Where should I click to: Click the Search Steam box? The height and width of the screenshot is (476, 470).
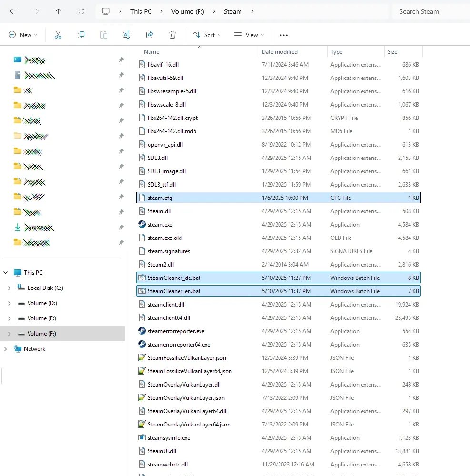point(431,11)
